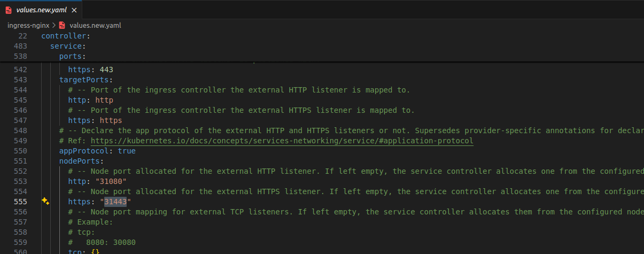Click line number 543 next to targetPorts
Image resolution: width=644 pixels, height=254 pixels.
pyautogui.click(x=20, y=80)
